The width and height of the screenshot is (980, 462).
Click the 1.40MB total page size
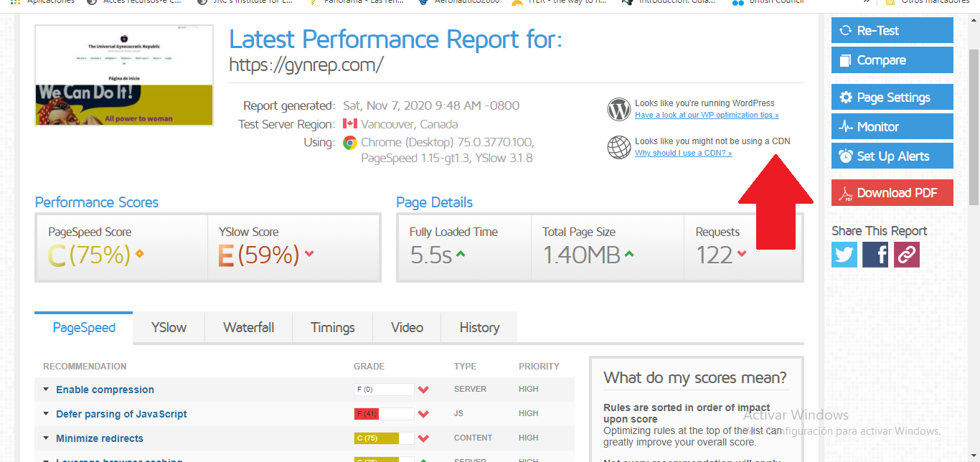(x=581, y=255)
